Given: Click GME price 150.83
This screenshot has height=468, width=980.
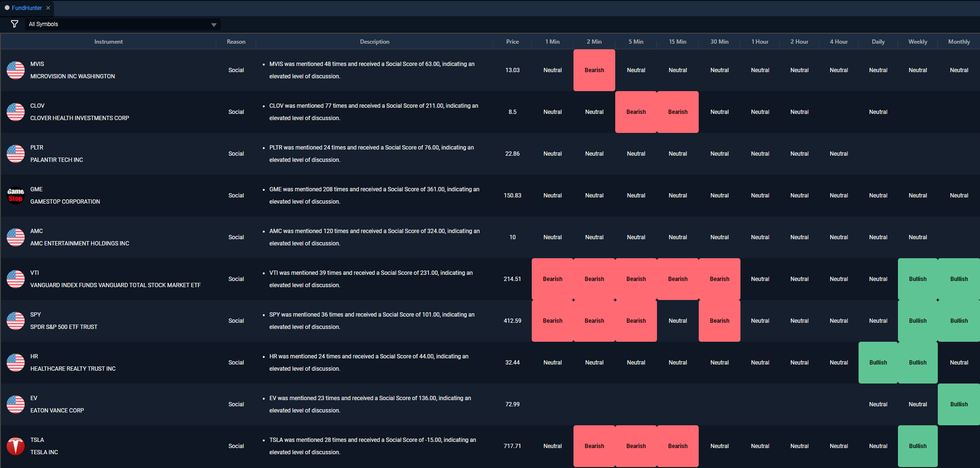Looking at the screenshot, I should coord(512,196).
